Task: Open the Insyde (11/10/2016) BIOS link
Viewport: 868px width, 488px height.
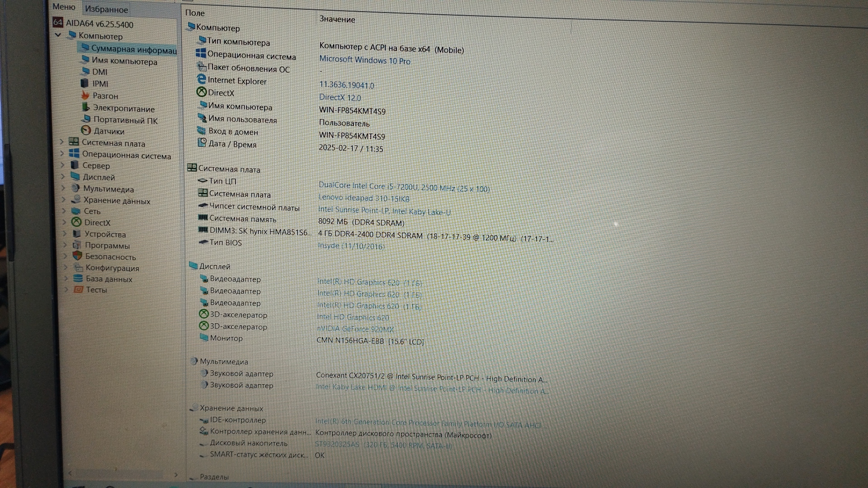Action: tap(351, 246)
